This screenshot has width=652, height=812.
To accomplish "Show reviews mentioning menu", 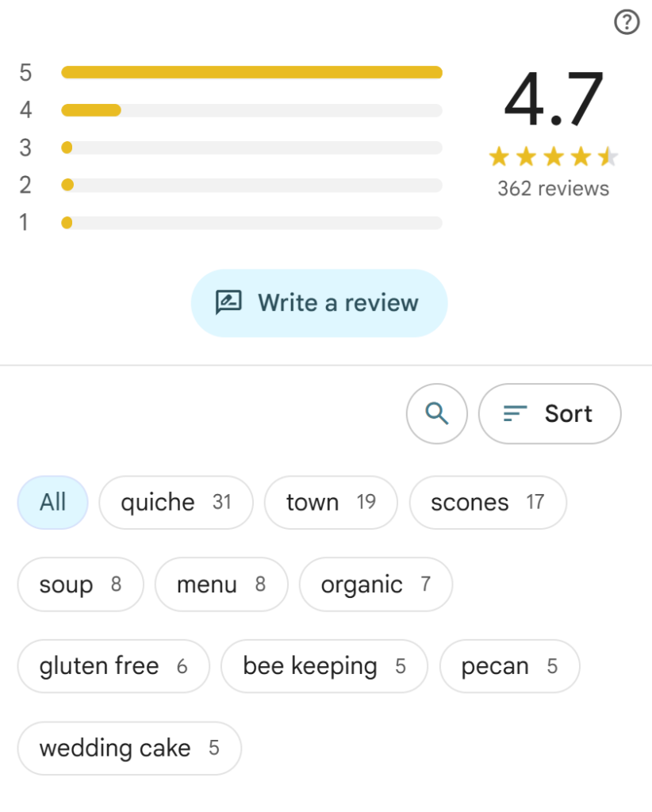I will click(x=221, y=584).
